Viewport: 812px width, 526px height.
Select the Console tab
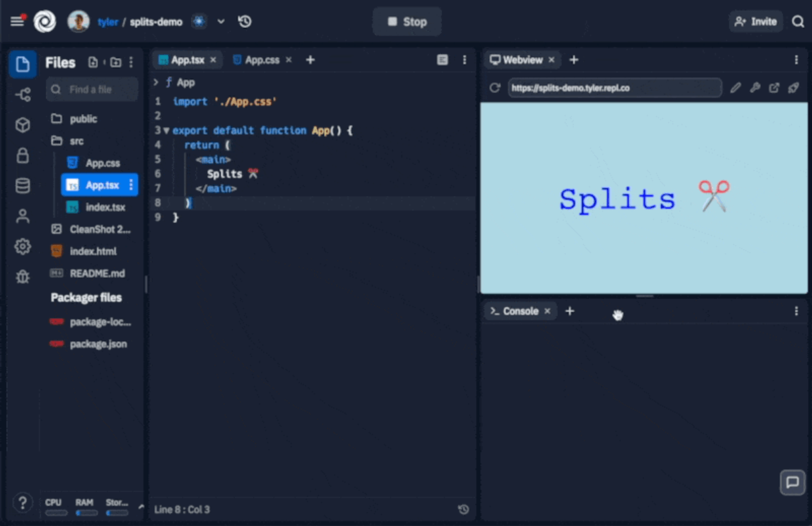(x=520, y=311)
